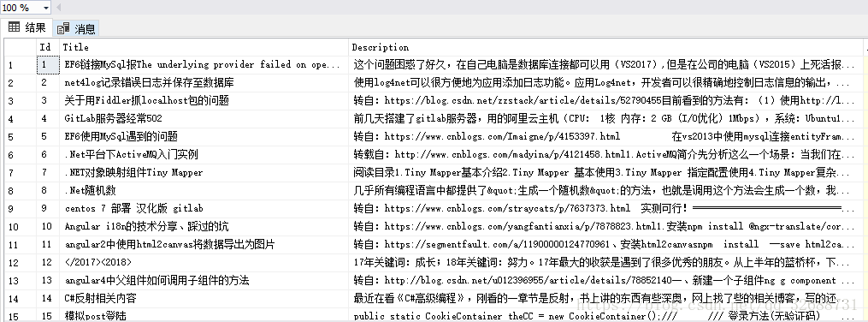Click the Id cell with value 7

(x=48, y=172)
